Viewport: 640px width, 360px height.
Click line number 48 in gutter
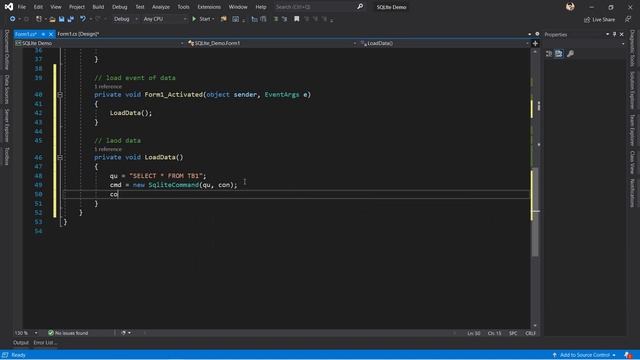coord(38,176)
